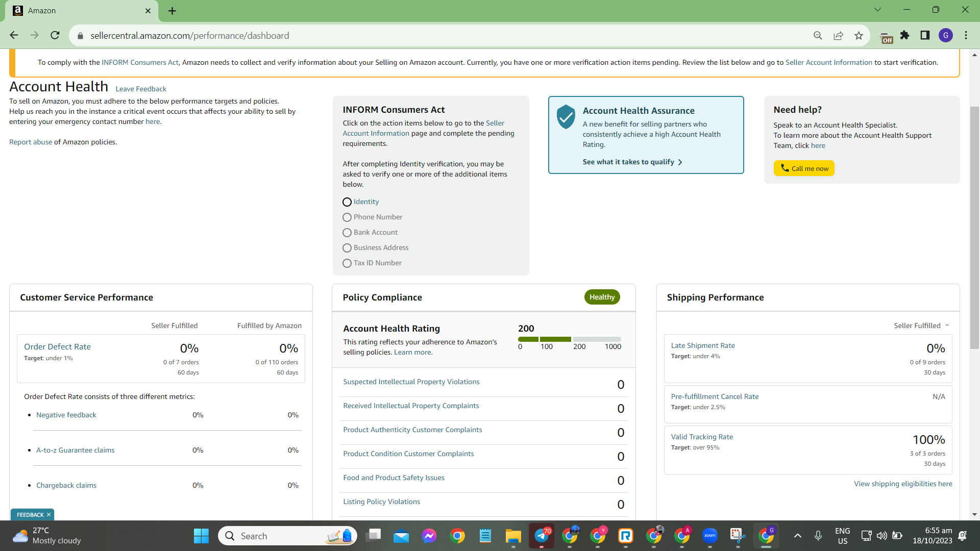
Task: Toggle the Chrome side panel
Action: pyautogui.click(x=925, y=35)
